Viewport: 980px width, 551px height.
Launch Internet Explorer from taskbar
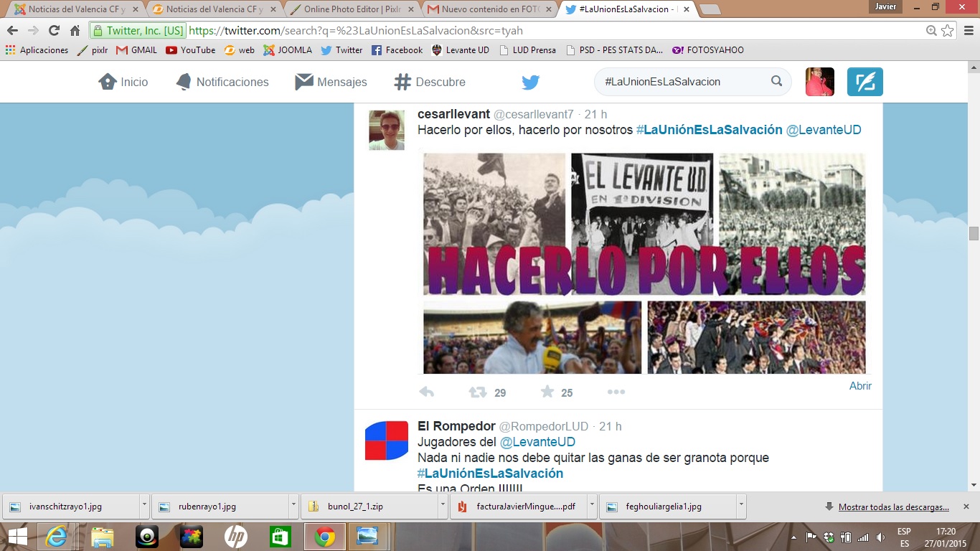pyautogui.click(x=57, y=537)
